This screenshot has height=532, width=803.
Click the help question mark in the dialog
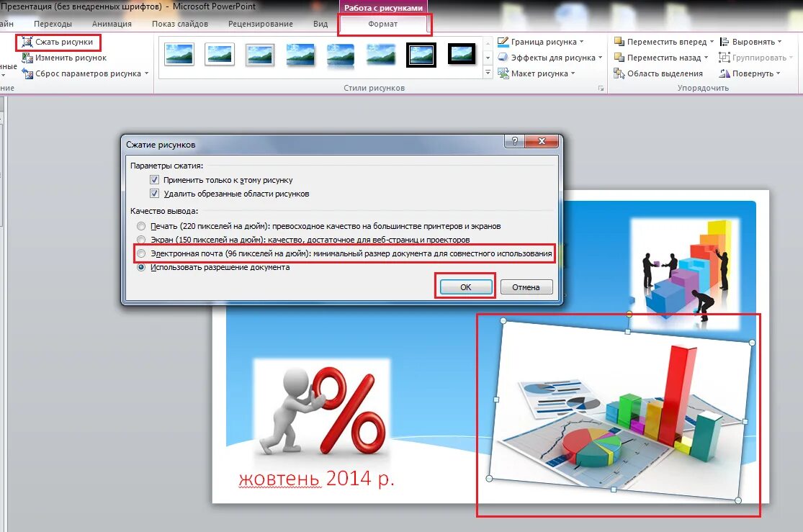515,141
